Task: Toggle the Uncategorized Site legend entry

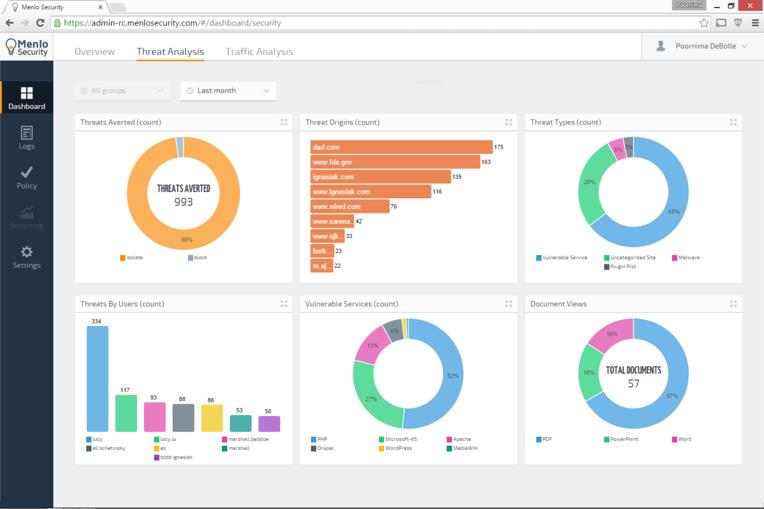Action: pos(630,258)
